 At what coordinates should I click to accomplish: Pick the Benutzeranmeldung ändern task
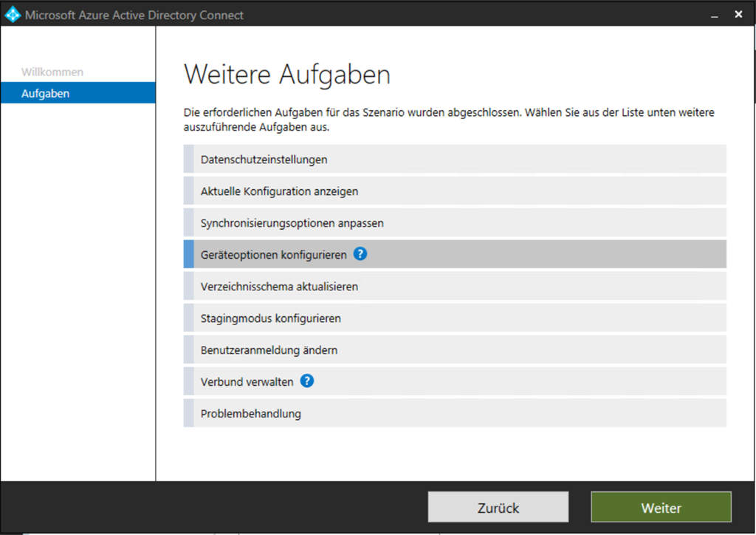click(269, 350)
